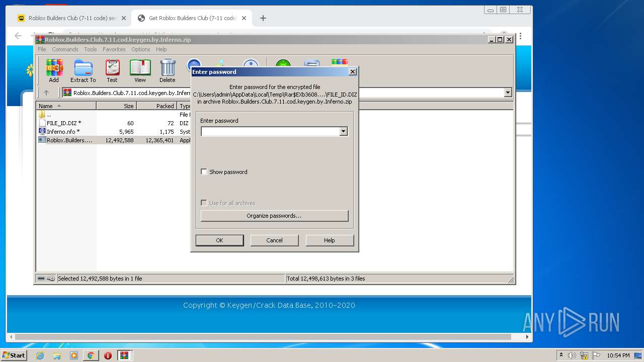Viewport: 644px width, 362px height.
Task: Switch to Chrome from the taskbar
Action: (91, 355)
